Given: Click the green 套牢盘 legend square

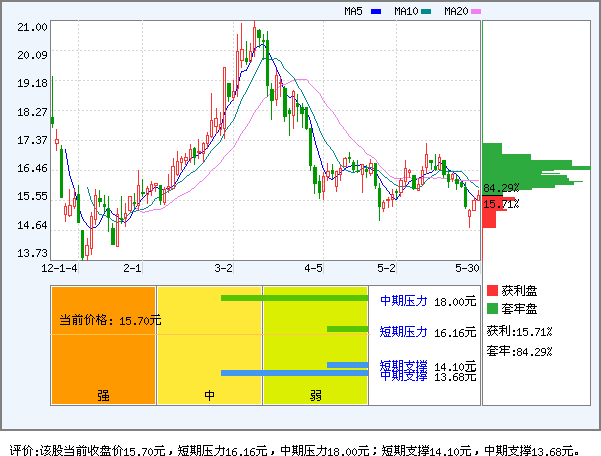Looking at the screenshot, I should coord(492,309).
